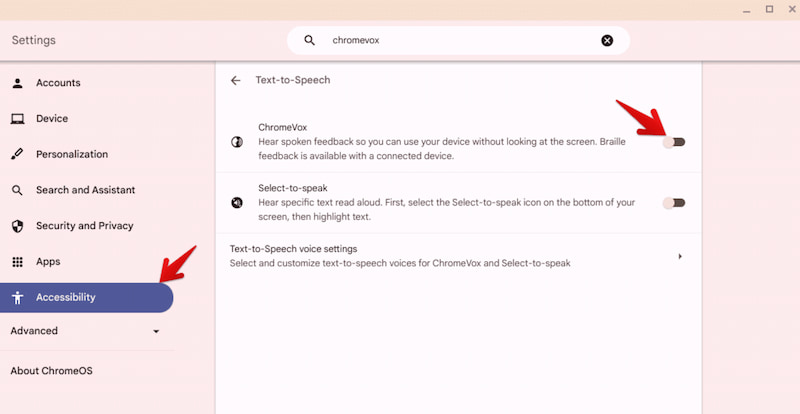Click the ChromeVox row icon
The width and height of the screenshot is (800, 414).
tap(237, 142)
